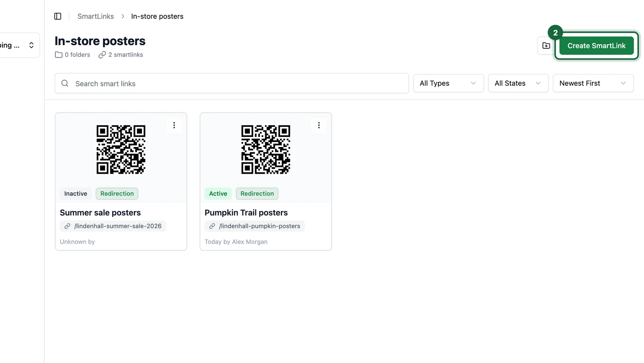Click the new folder icon button

point(546,46)
